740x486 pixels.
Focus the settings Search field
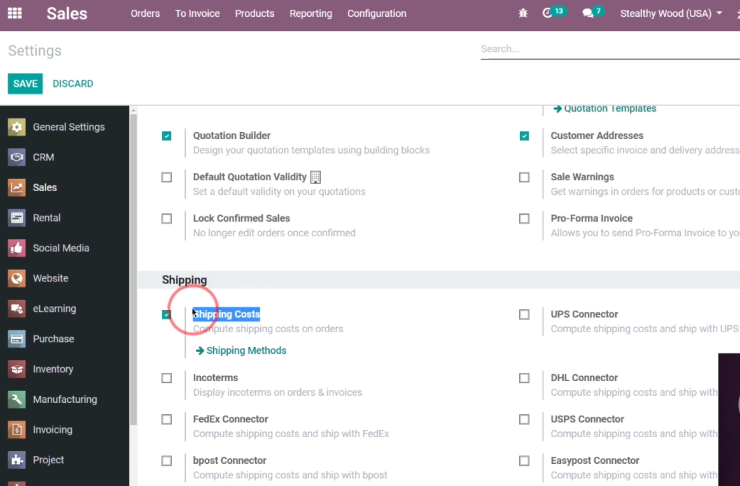(x=610, y=49)
